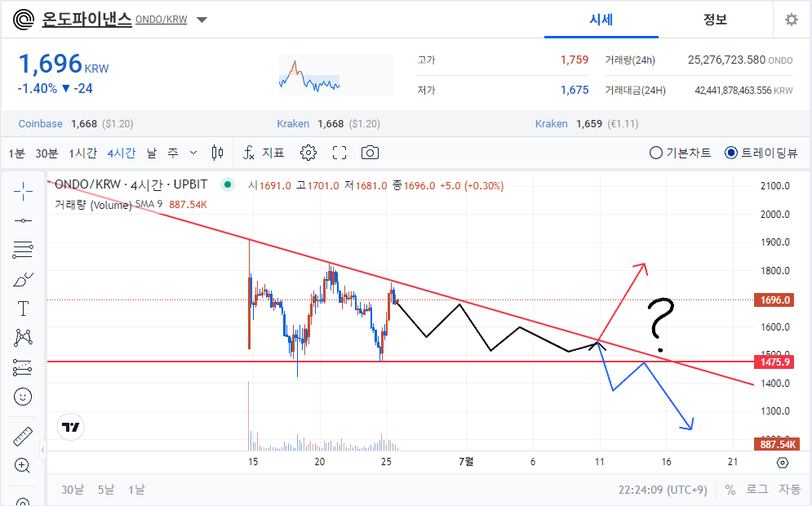Switch to the 시세 tab
Screen dimensions: 812x506
[x=601, y=20]
